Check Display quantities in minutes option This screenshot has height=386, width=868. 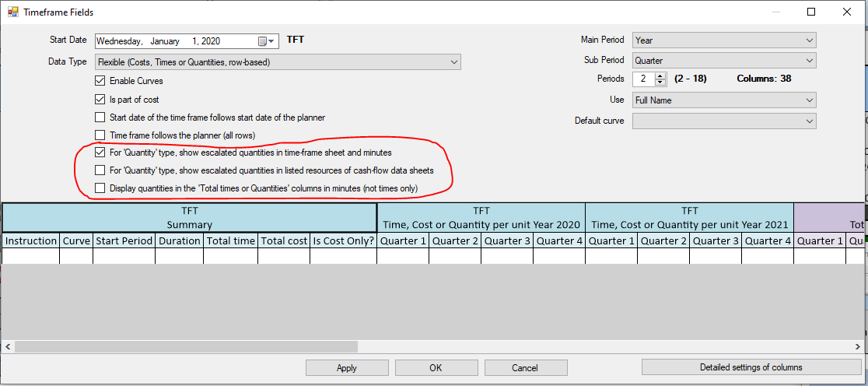coord(100,188)
